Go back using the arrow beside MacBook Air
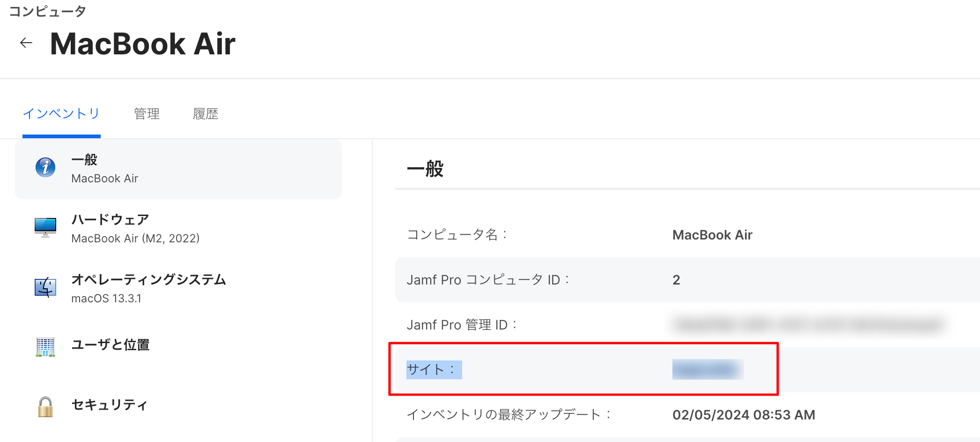This screenshot has height=442, width=980. point(26,43)
